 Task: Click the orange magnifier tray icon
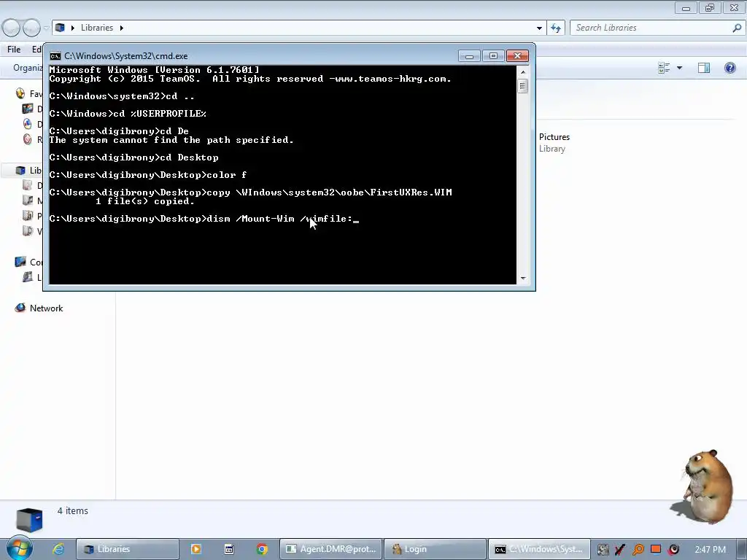(638, 550)
